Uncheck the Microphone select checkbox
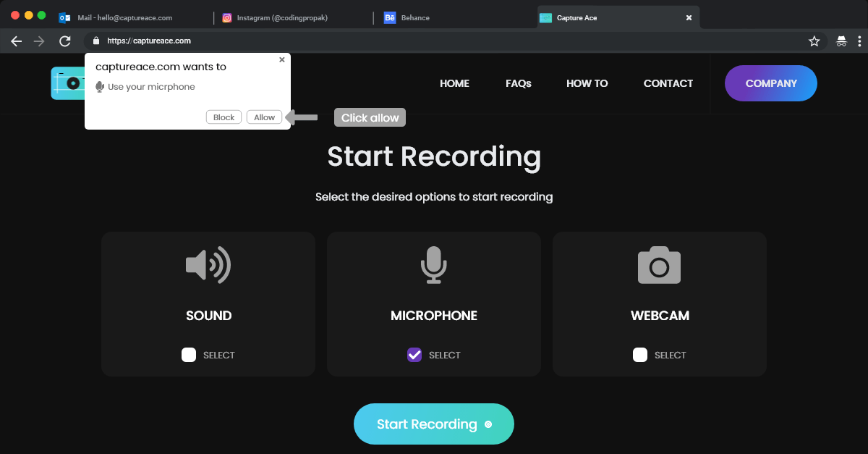 414,355
